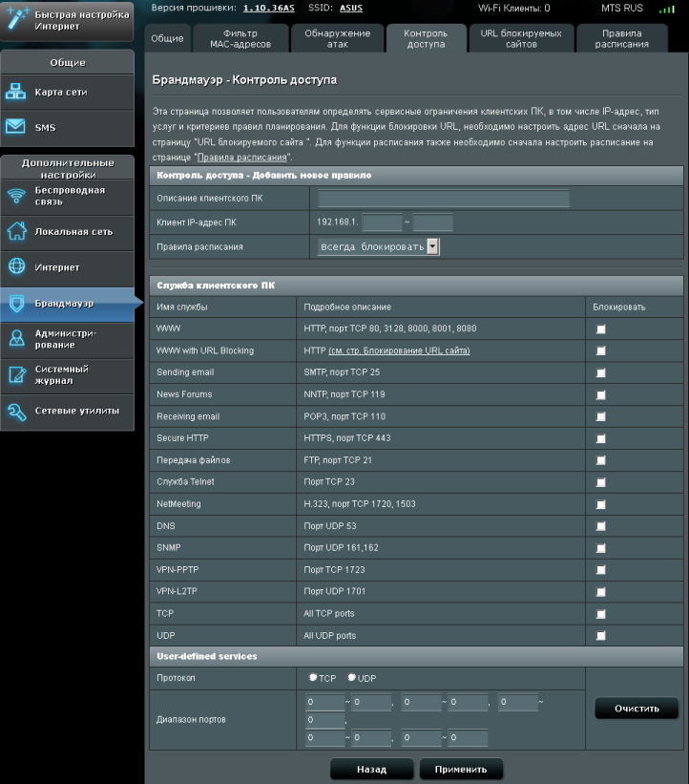Enable DNS blocking checkbox
Viewport: 689px width, 784px height.
coord(600,526)
